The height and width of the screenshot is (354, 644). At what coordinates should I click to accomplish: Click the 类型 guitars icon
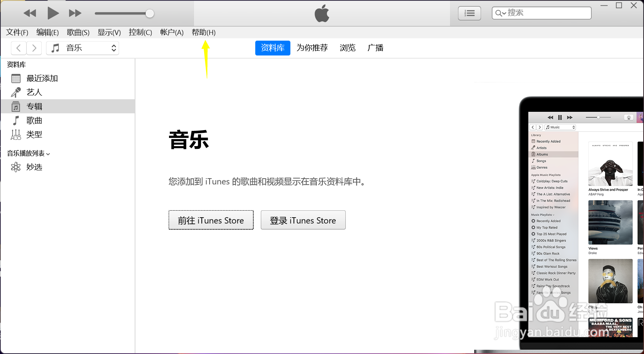coord(16,134)
